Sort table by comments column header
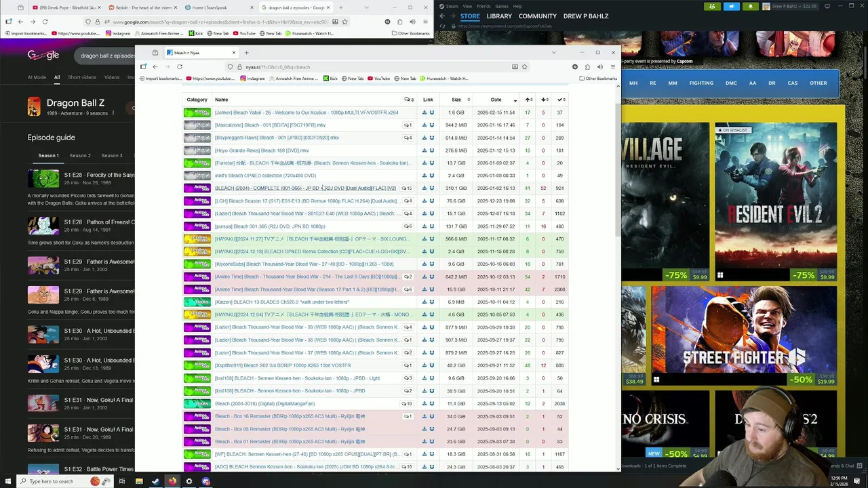868x488 pixels. click(408, 100)
